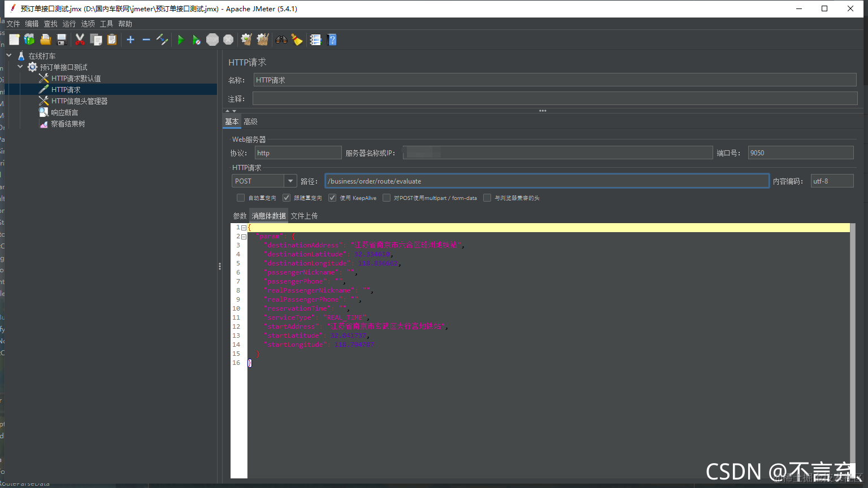Click the 名称 input field

point(555,80)
